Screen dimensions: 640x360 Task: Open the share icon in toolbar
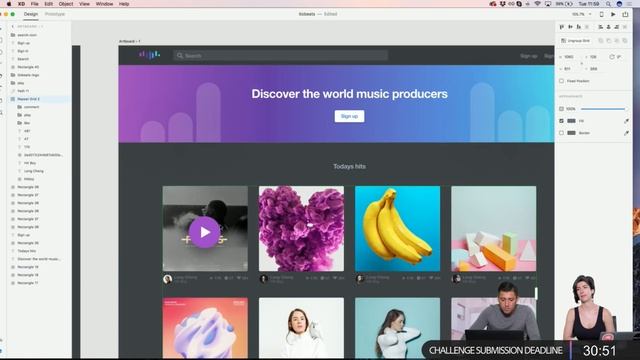[x=625, y=14]
